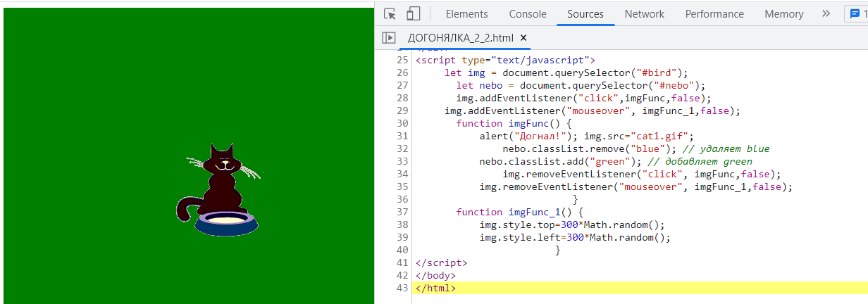This screenshot has height=304, width=868.
Task: Select the Sources tab
Action: pos(585,14)
